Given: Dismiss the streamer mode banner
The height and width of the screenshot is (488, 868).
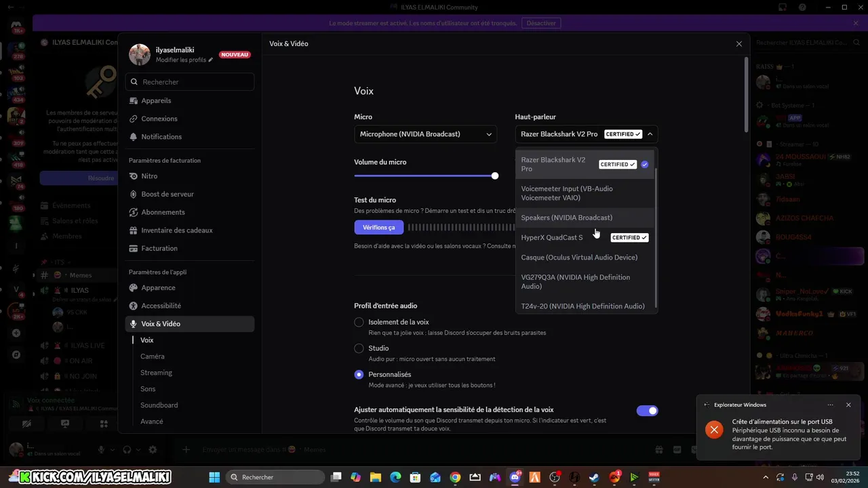Looking at the screenshot, I should [x=856, y=23].
